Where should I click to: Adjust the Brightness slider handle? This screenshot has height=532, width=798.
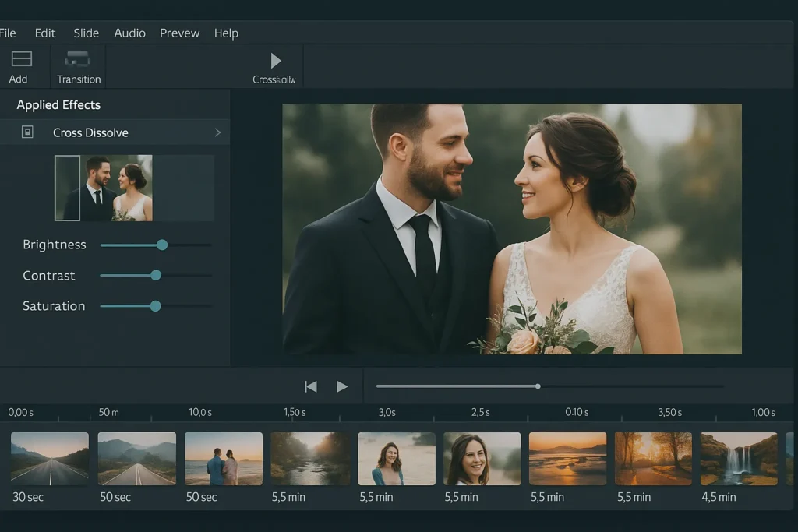click(162, 245)
